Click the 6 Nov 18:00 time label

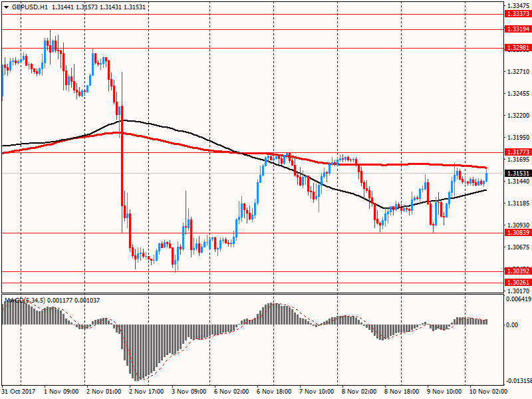tap(274, 392)
